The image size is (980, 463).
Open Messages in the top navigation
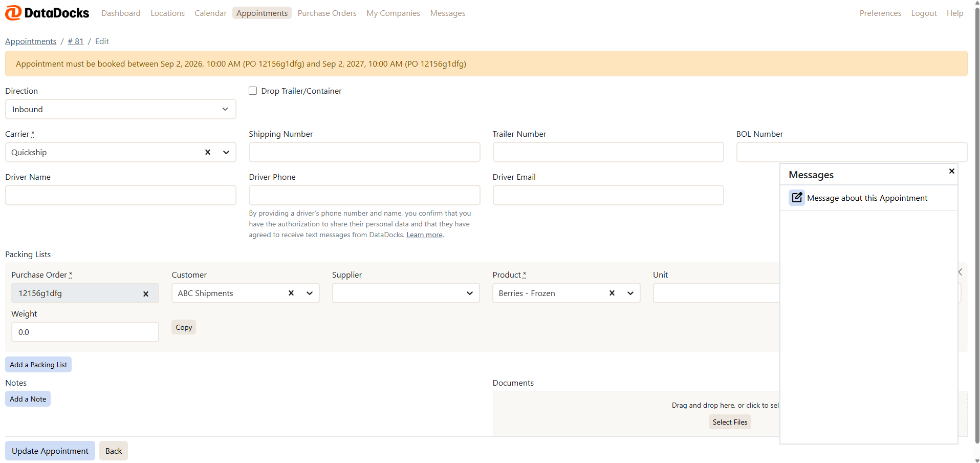pyautogui.click(x=448, y=13)
